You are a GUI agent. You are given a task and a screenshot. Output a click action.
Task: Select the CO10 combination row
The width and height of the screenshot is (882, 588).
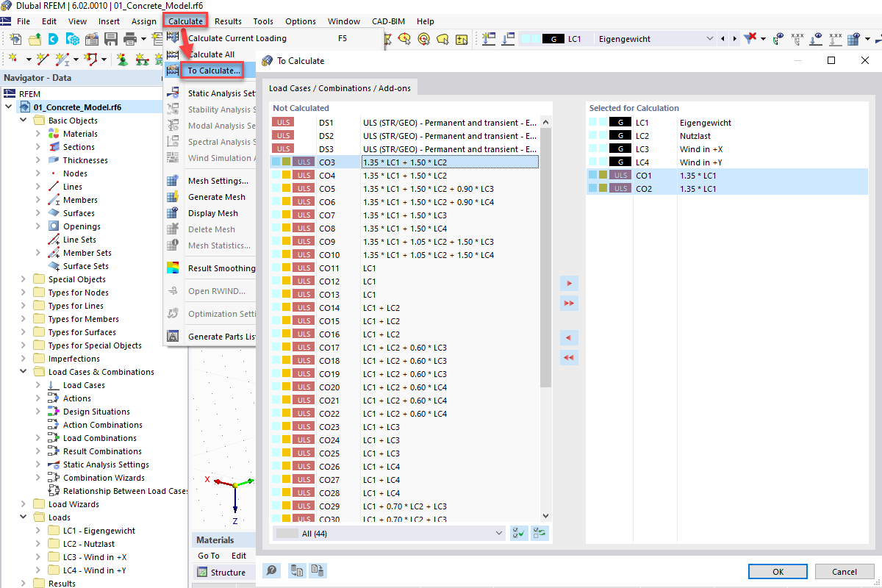405,255
